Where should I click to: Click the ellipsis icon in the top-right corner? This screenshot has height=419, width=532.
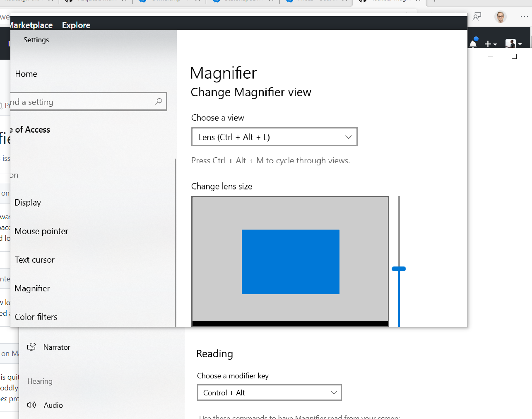point(524,17)
